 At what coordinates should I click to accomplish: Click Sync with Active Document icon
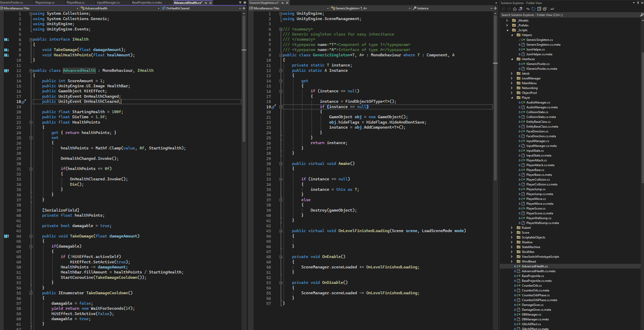(528, 9)
